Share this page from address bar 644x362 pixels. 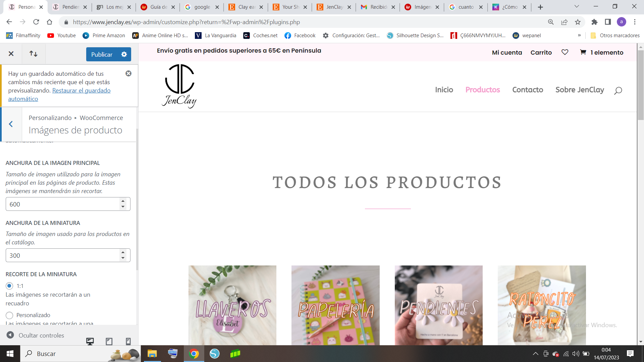pos(564,22)
